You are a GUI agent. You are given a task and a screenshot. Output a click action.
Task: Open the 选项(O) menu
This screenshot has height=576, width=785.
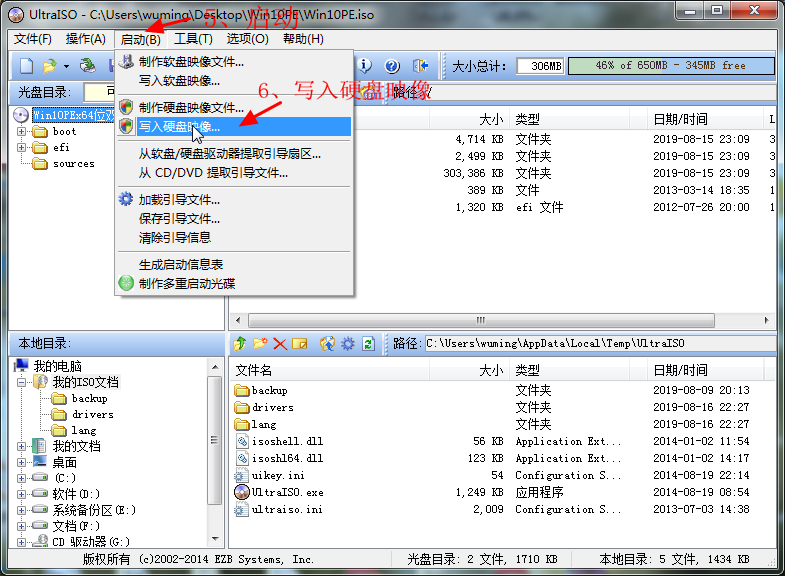247,39
